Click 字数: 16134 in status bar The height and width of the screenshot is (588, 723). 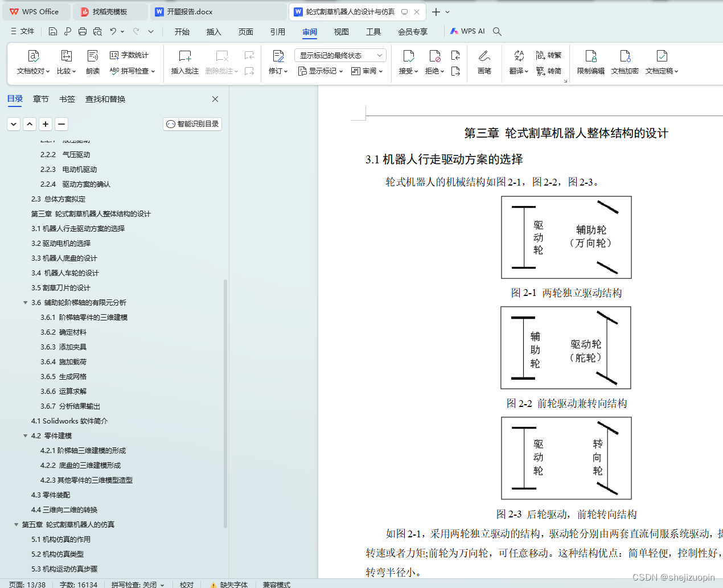79,584
